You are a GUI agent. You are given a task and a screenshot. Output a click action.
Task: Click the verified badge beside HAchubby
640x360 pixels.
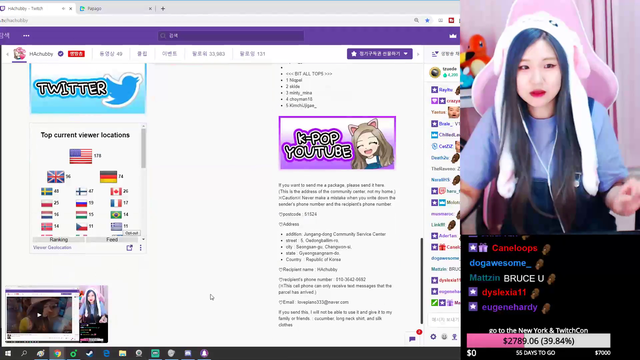(x=61, y=54)
